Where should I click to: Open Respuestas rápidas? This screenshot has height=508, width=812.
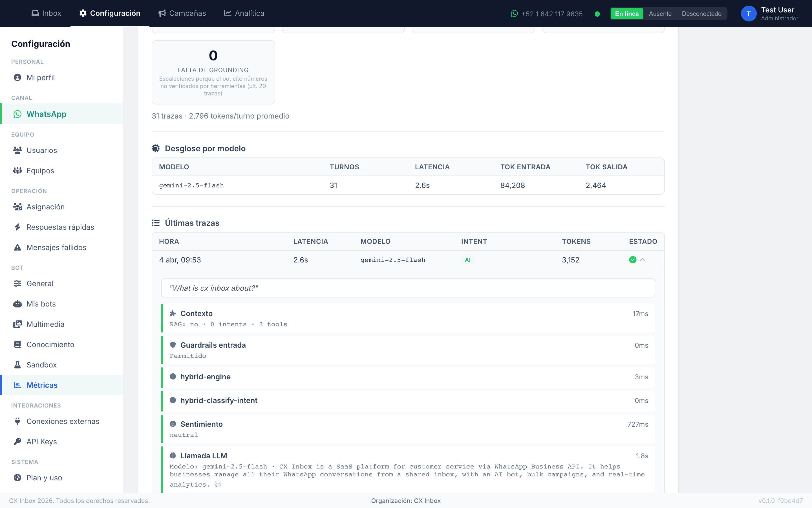[62, 227]
